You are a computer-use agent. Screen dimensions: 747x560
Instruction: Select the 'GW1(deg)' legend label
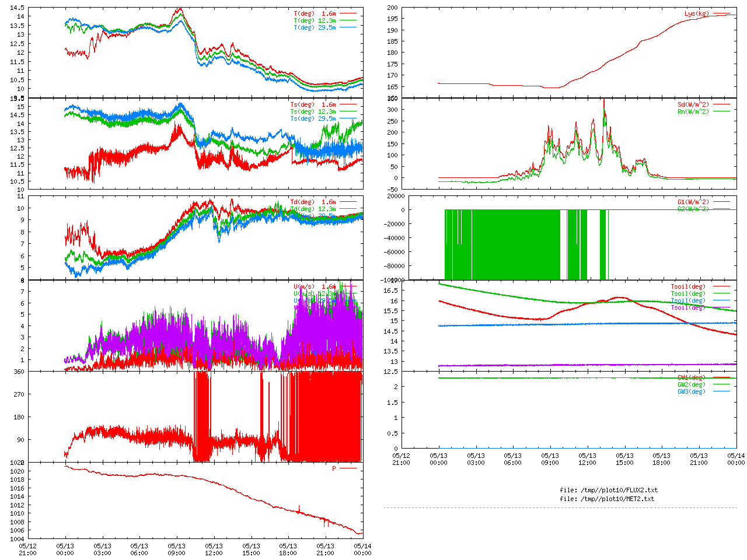pyautogui.click(x=692, y=377)
